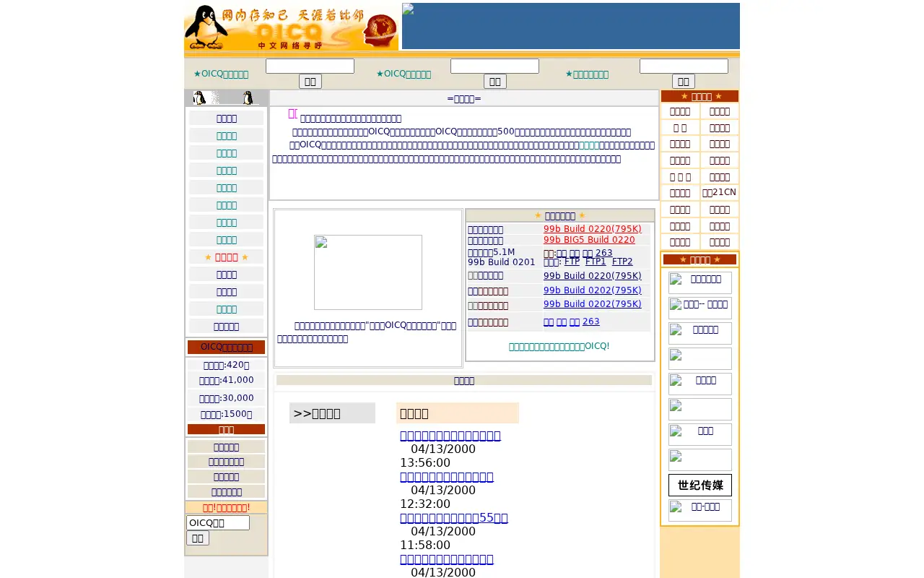Open the news headline containing "55"

[x=454, y=518]
